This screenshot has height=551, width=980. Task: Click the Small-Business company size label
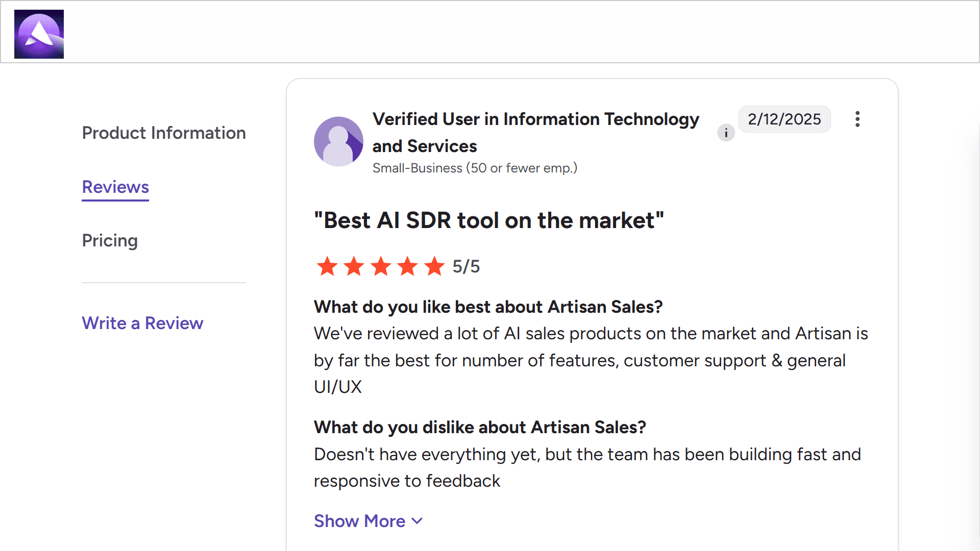point(475,168)
